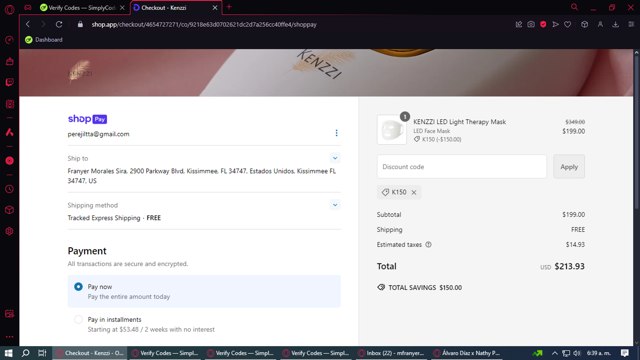
Task: Open Twitch panel in sidebar
Action: 9,82
